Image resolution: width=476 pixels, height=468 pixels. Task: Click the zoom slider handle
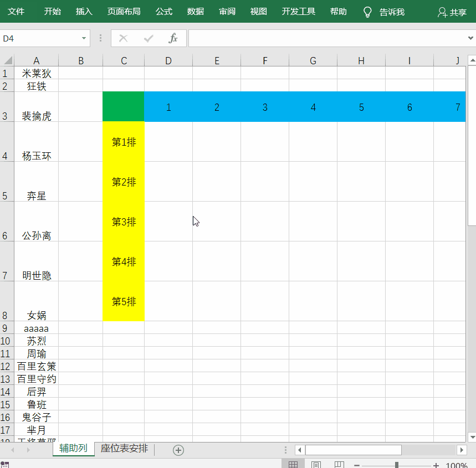coord(396,465)
